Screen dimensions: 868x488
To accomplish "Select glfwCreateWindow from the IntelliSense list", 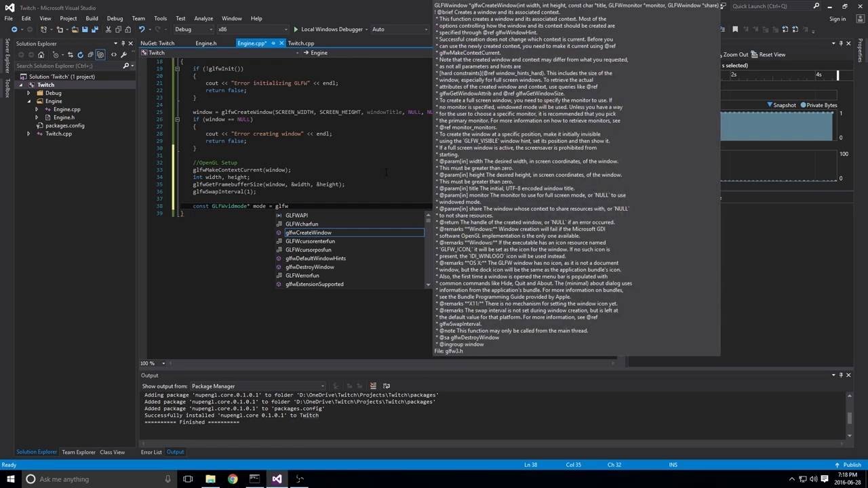I will click(x=307, y=232).
